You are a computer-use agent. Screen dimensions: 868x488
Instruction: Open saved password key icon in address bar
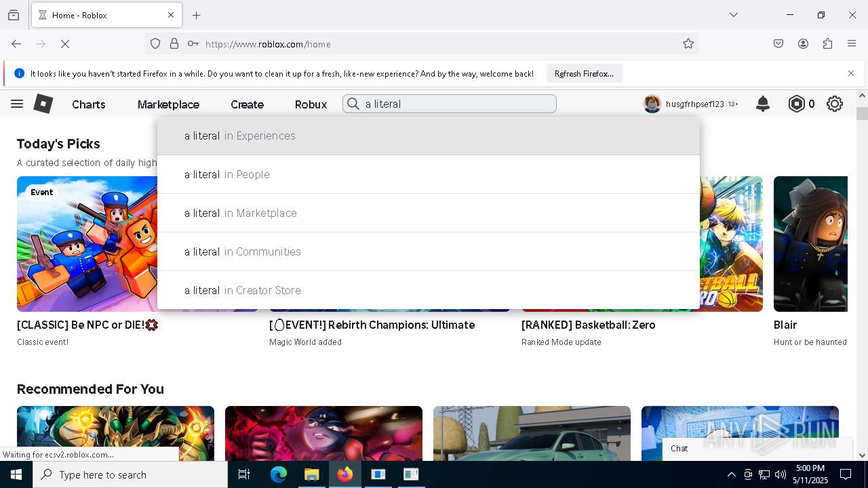[x=193, y=44]
